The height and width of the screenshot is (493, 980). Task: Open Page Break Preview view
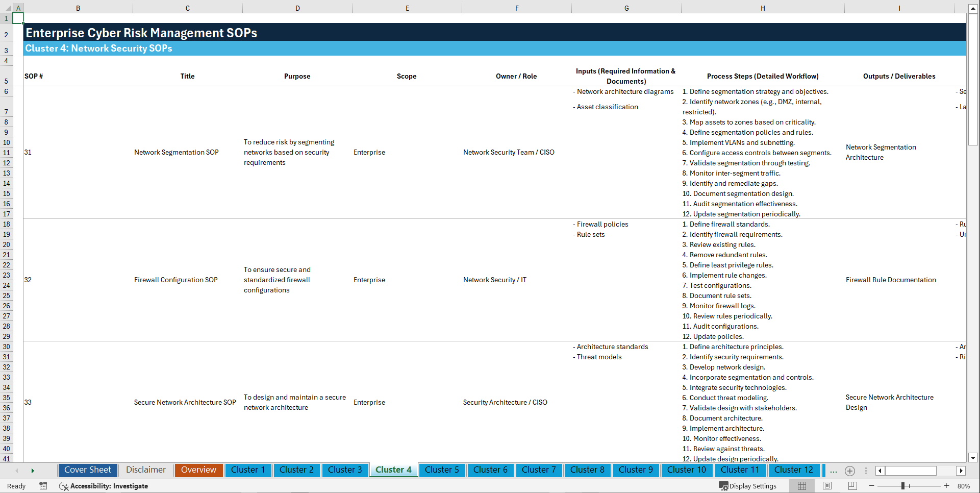[851, 486]
